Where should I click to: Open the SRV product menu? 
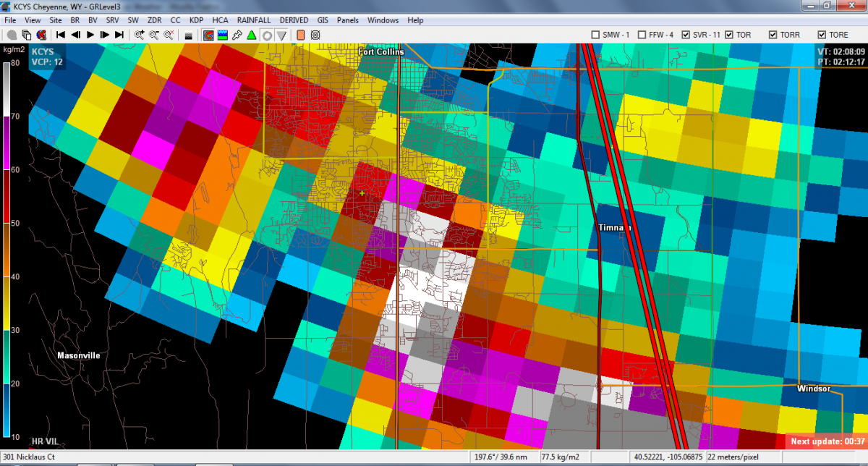[x=113, y=20]
